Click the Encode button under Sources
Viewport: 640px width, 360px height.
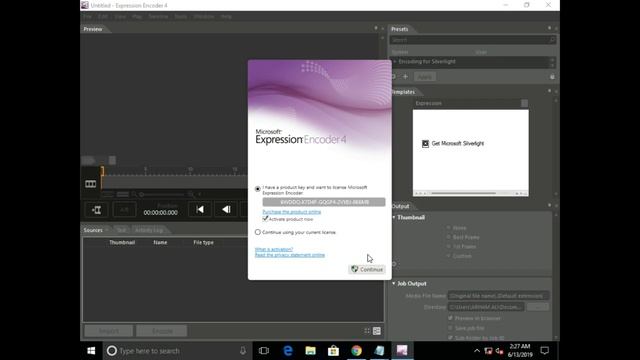[x=162, y=331]
